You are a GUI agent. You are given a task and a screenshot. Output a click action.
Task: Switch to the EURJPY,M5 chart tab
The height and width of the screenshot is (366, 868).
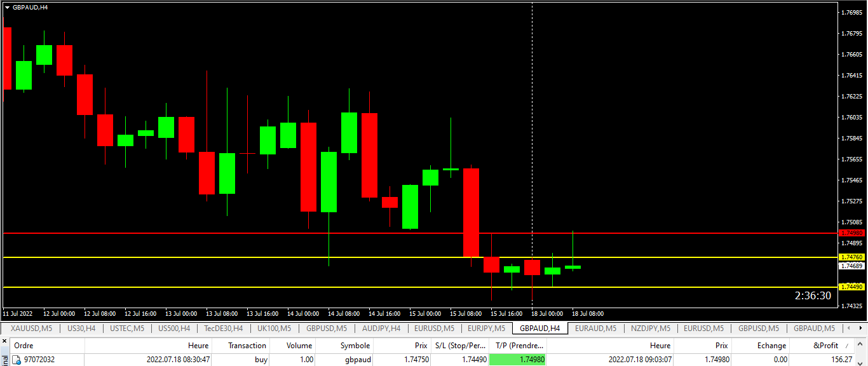(x=486, y=329)
